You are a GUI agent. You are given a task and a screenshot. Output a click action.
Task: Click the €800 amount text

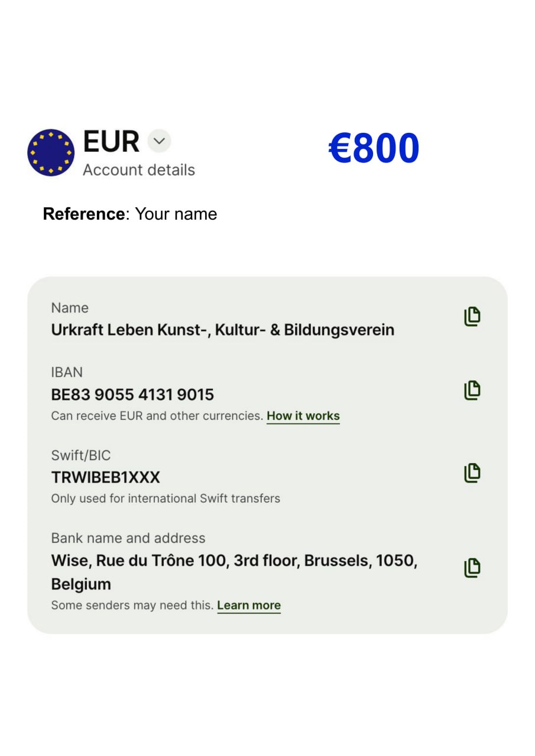374,148
